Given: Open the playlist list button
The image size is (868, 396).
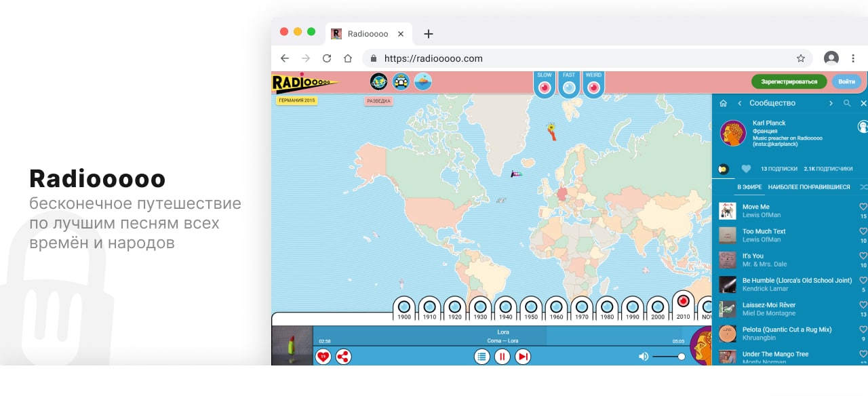Looking at the screenshot, I should pyautogui.click(x=482, y=356).
